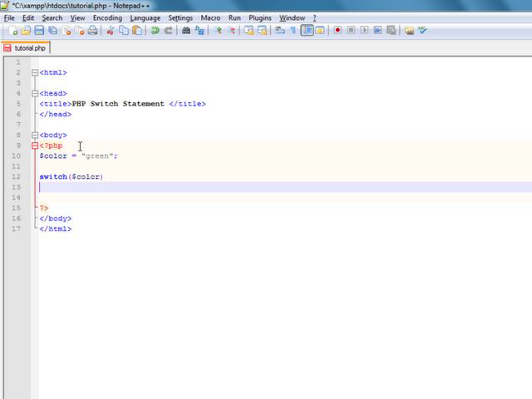Click the </body> closing tag
Screen dimensions: 532x399
[56, 218]
